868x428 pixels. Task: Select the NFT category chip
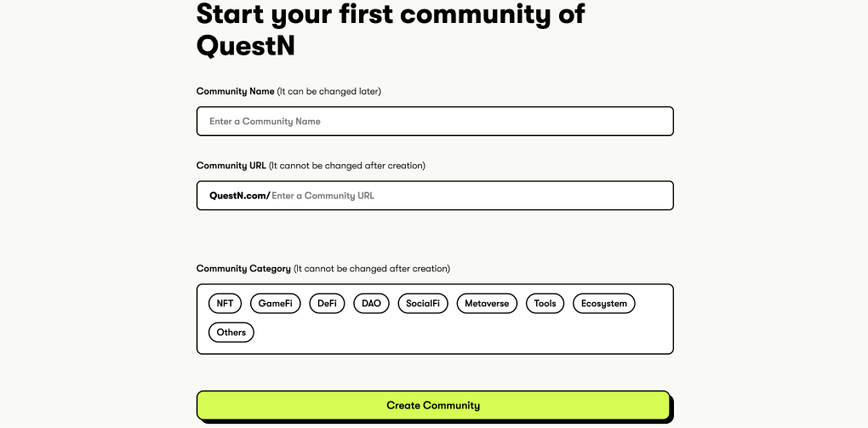coord(225,304)
